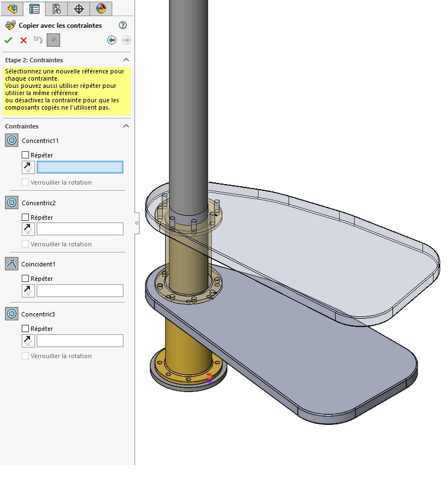Enable Répéter for Concentric3
448x480 pixels.
click(26, 329)
